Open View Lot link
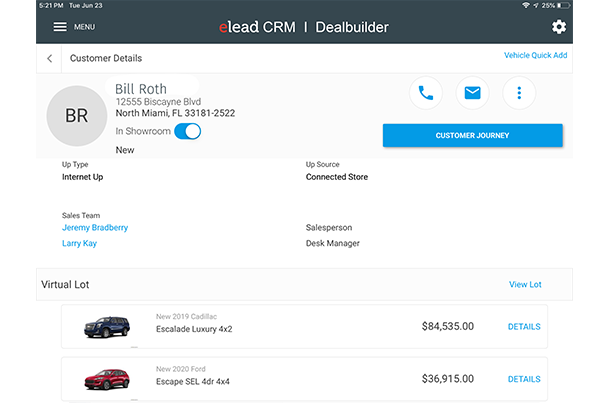Image resolution: width=611 pixels, height=403 pixels. click(525, 285)
